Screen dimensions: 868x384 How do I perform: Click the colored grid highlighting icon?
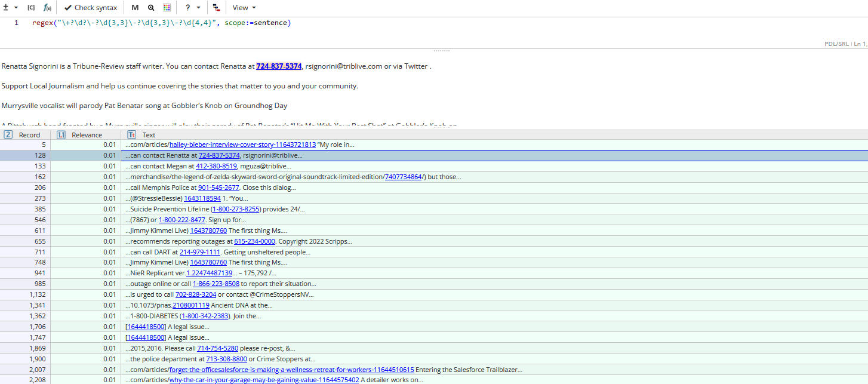point(167,7)
